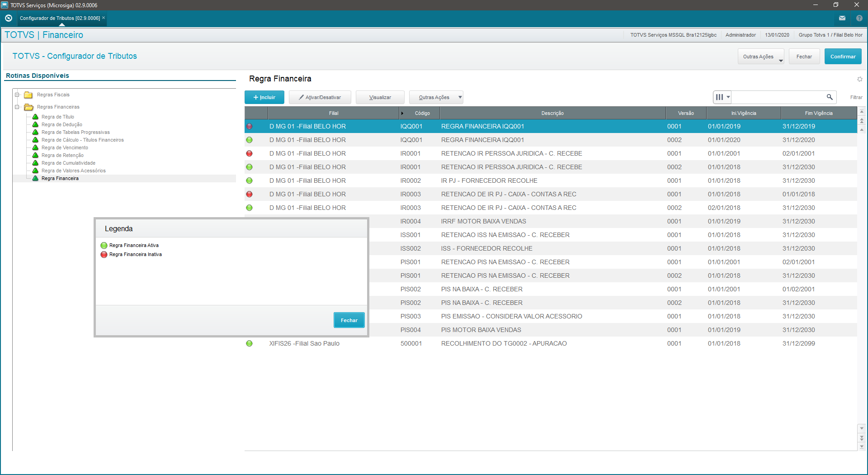This screenshot has height=475, width=868.
Task: Click the Filtrar link
Action: (x=856, y=97)
